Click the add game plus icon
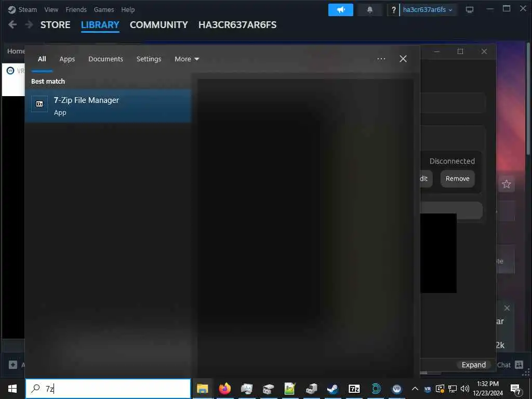This screenshot has width=532, height=399. (x=13, y=365)
